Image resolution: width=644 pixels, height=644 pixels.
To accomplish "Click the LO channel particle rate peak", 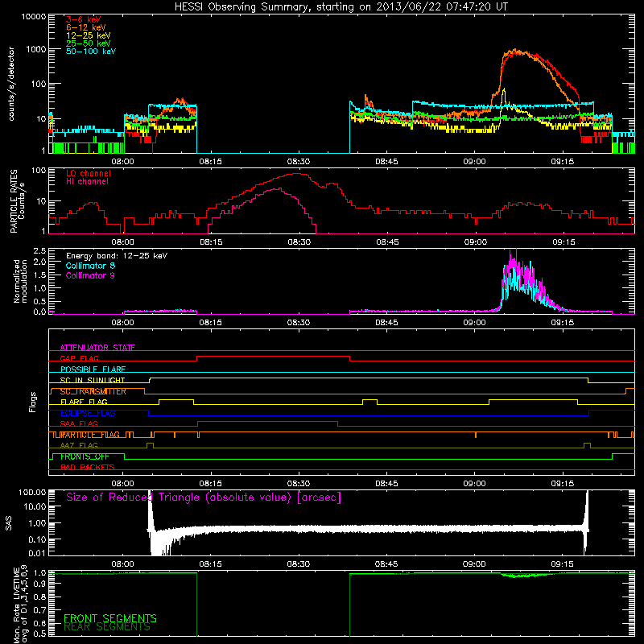I will click(x=299, y=174).
